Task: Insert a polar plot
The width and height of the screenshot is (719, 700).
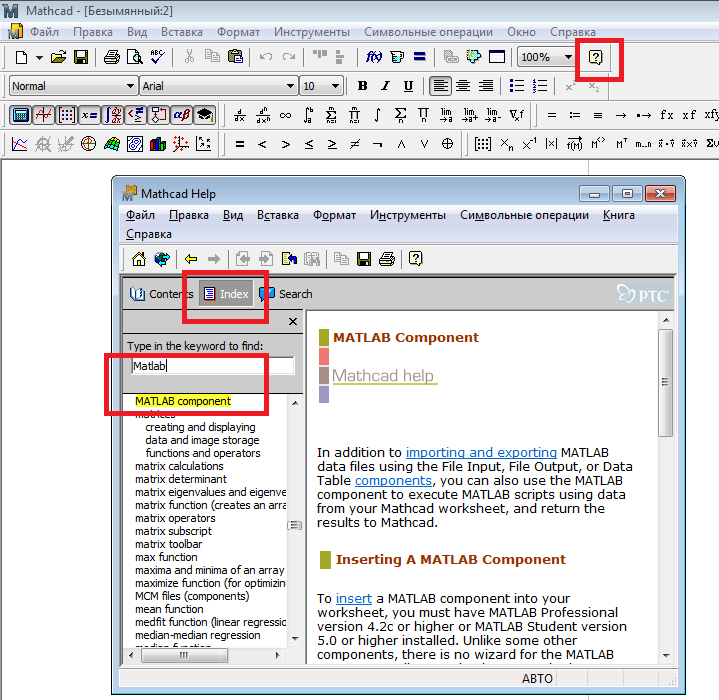Action: tap(88, 144)
